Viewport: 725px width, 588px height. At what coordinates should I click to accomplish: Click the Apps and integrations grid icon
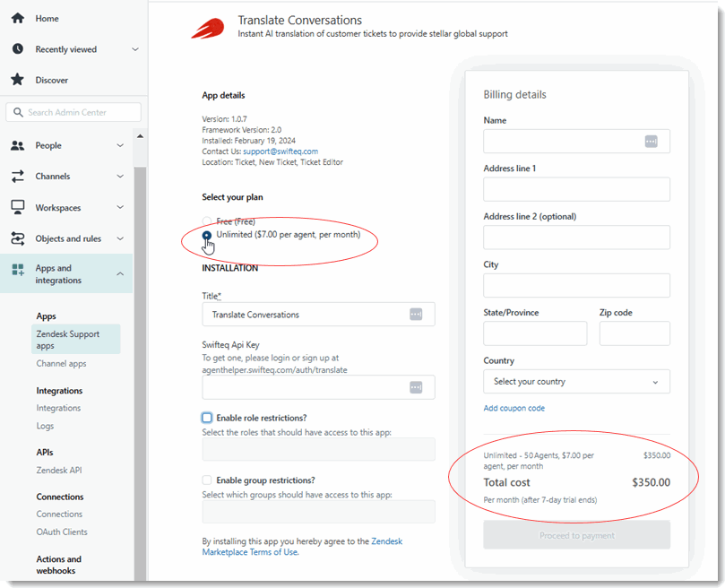(18, 270)
